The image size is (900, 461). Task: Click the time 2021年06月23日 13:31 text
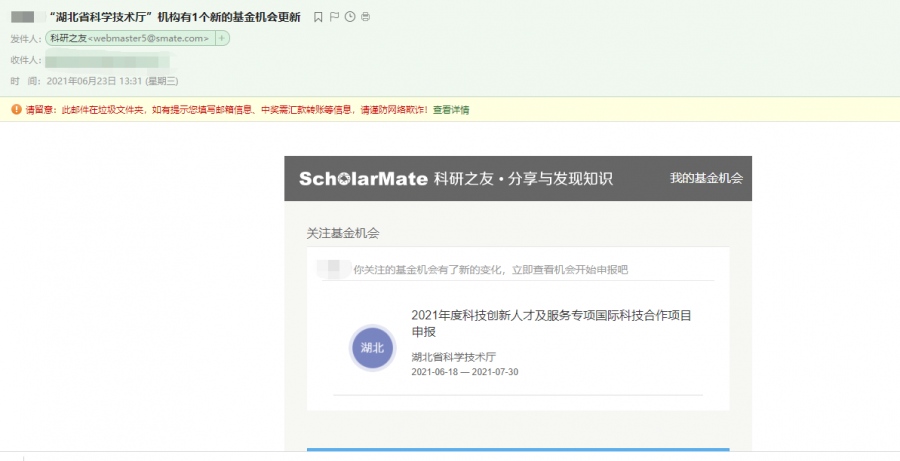pos(112,82)
